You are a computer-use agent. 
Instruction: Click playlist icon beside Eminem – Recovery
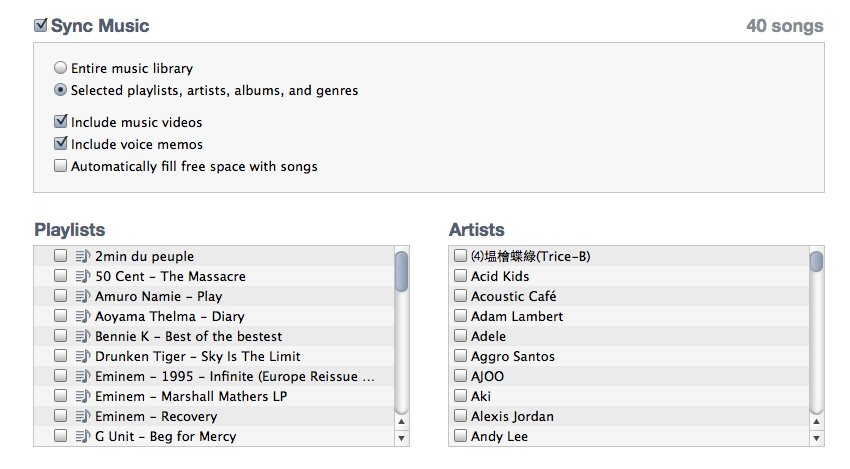[x=82, y=416]
